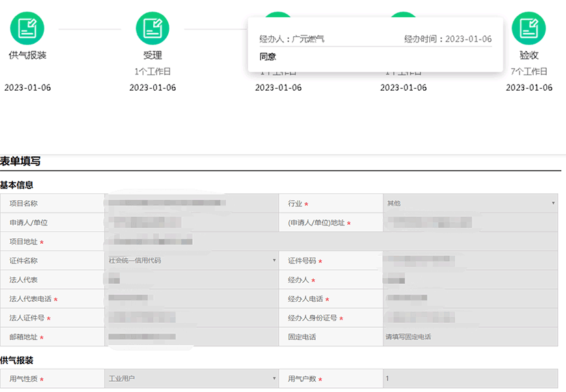Select the 验收 step icon
This screenshot has height=392, width=566.
528,29
